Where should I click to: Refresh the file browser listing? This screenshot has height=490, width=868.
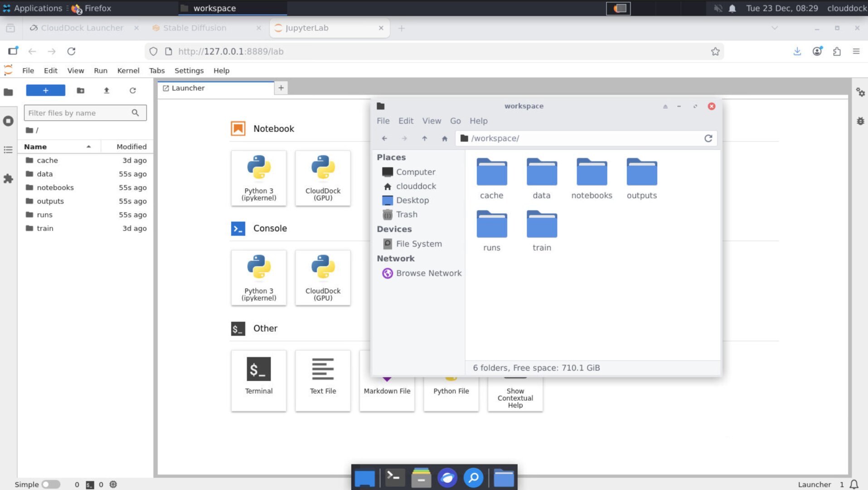tap(133, 90)
